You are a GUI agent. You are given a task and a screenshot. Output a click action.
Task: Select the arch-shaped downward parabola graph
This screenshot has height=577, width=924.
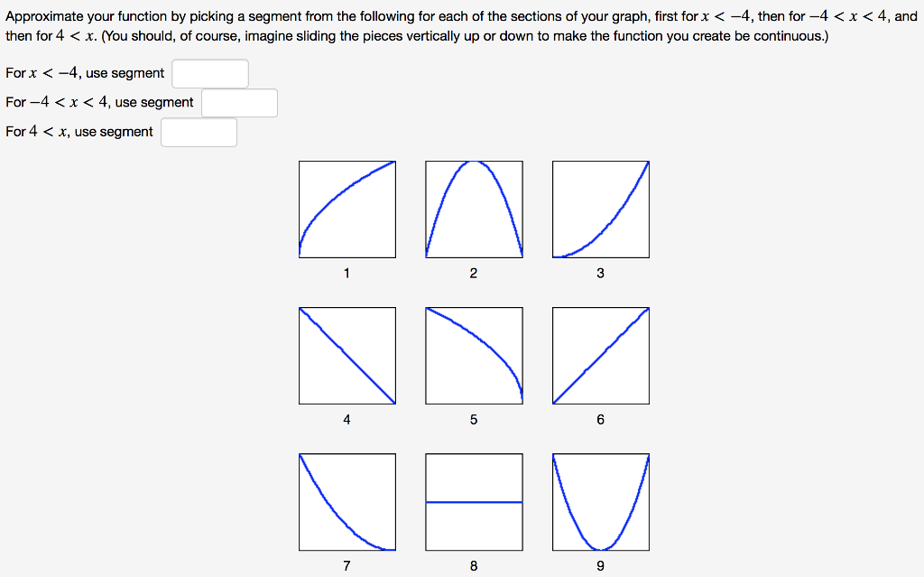click(474, 209)
